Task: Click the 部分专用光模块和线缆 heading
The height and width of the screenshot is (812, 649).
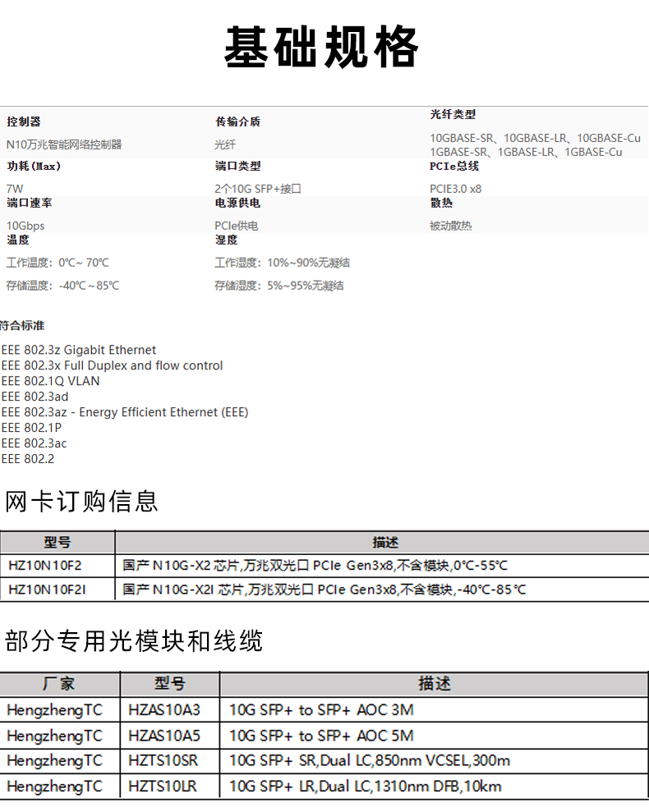Action: (134, 640)
